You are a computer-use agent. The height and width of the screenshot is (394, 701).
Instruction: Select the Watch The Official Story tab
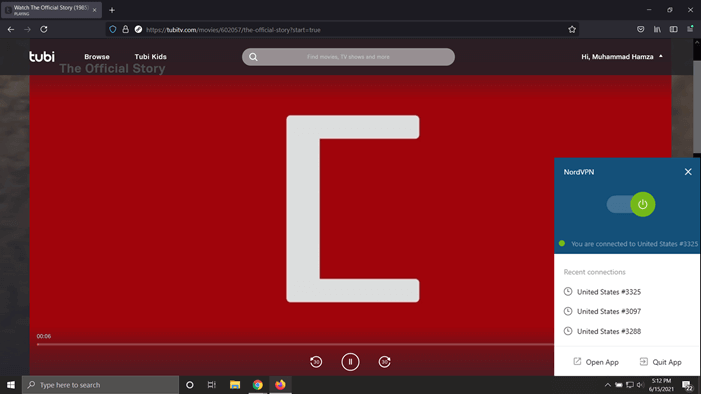(51, 10)
